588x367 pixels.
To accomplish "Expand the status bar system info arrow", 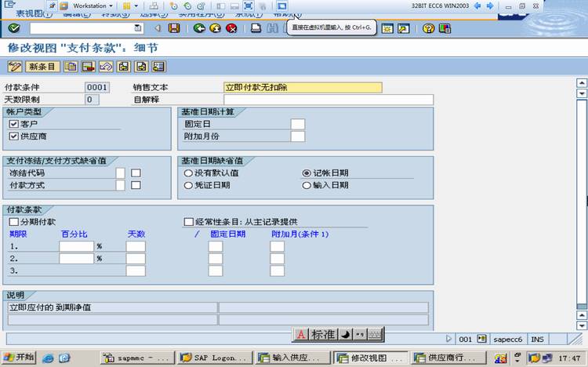I will tap(448, 339).
